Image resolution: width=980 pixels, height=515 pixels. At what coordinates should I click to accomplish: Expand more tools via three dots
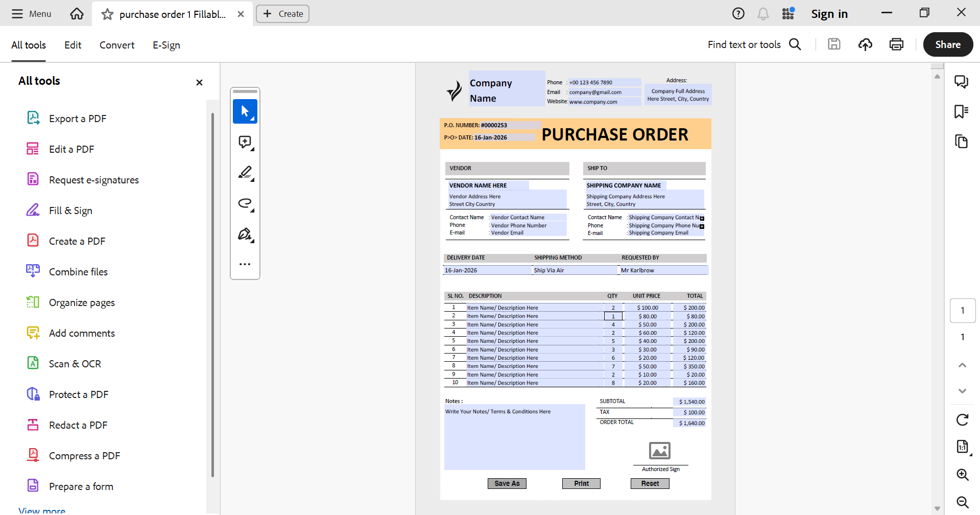tap(245, 264)
